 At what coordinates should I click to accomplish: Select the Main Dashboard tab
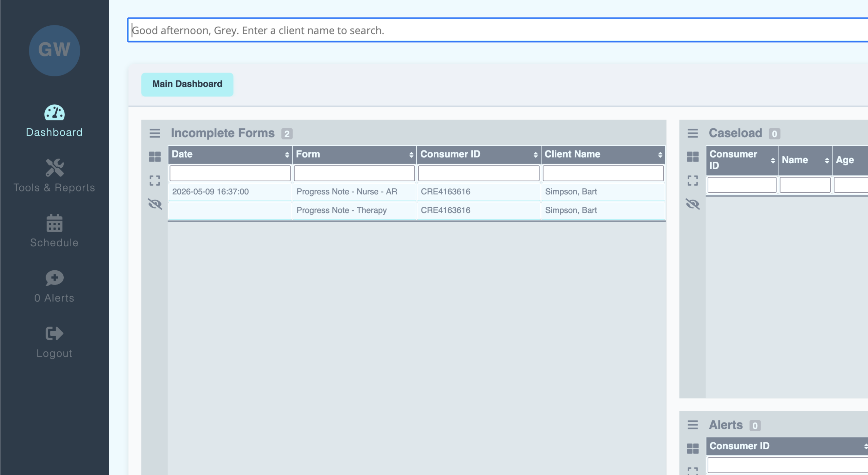tap(187, 84)
